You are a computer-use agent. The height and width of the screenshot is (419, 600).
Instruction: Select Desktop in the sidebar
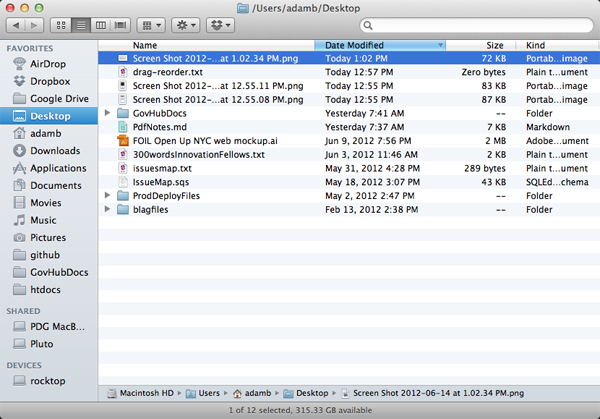pos(49,116)
